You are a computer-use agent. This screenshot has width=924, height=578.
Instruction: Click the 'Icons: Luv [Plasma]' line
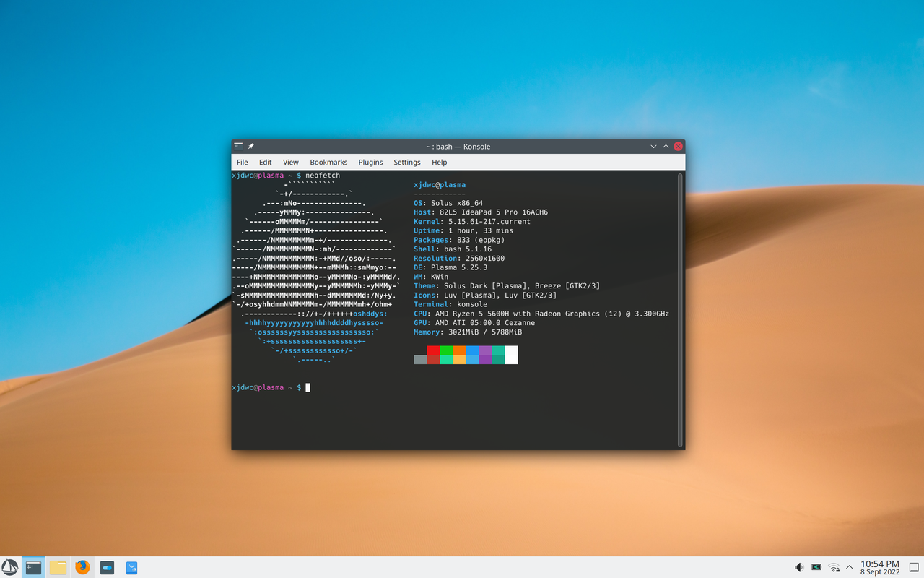point(485,296)
